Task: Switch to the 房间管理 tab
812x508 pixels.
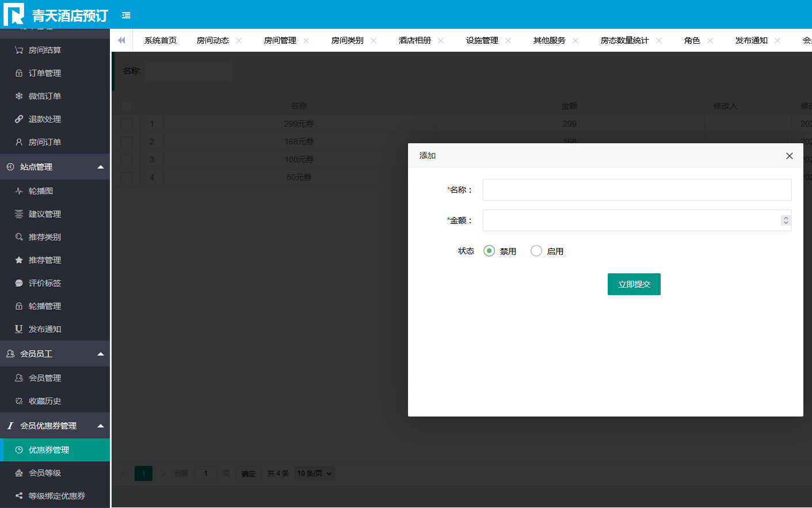Action: tap(280, 40)
